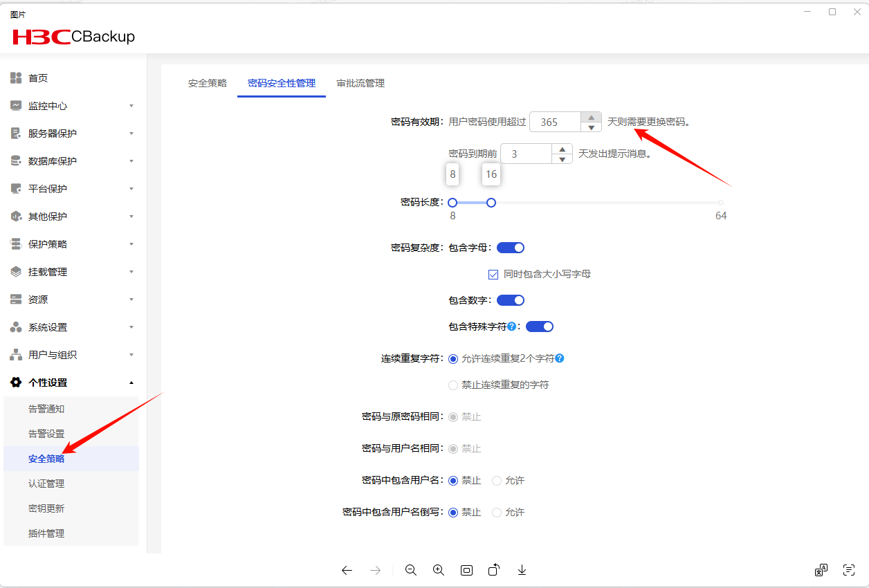Viewport: 869px width, 588px height.
Task: Click the text recognition icon at bottom right
Action: point(849,570)
